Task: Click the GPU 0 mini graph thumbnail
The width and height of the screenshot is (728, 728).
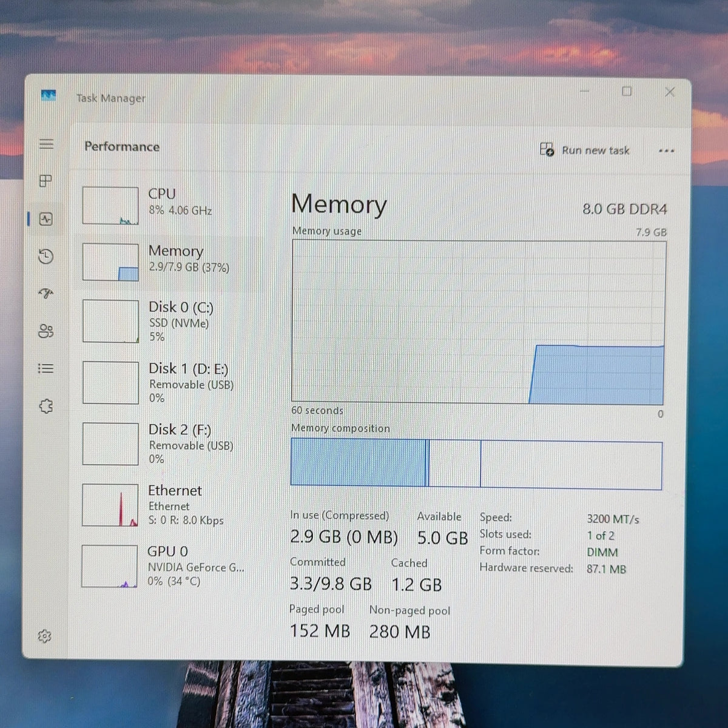Action: (109, 566)
